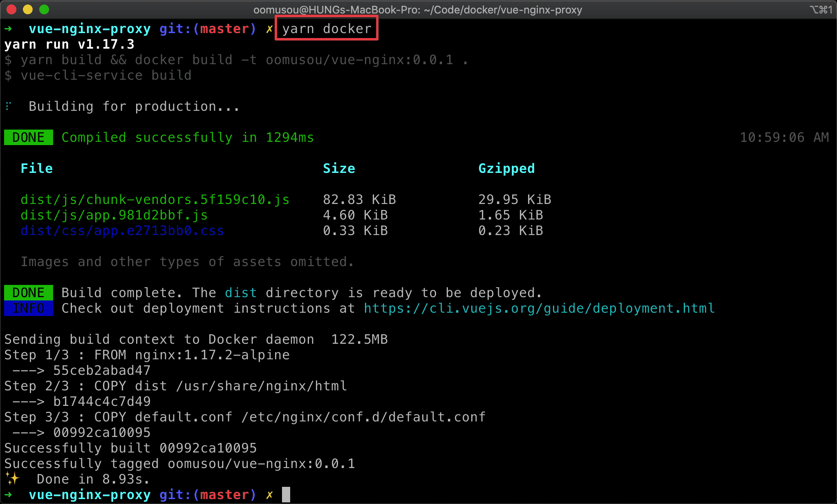Click 'Successfully built 00992ca10095' line
This screenshot has width=837, height=504.
130,448
